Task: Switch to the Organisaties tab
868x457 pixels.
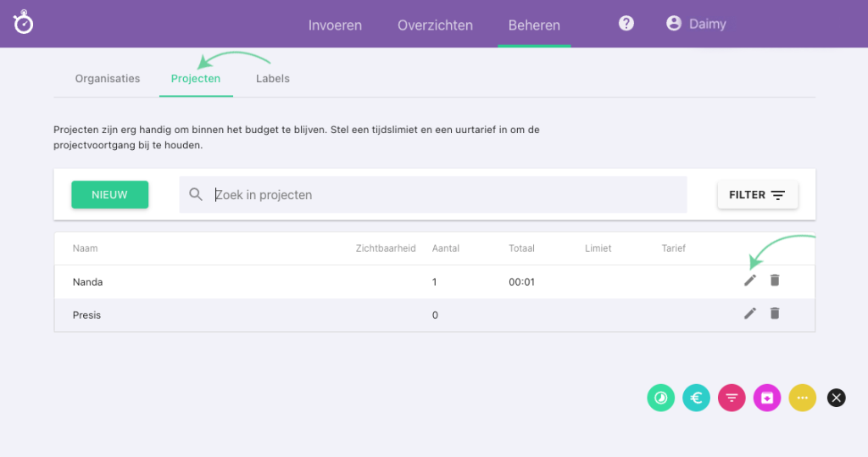Action: click(108, 79)
